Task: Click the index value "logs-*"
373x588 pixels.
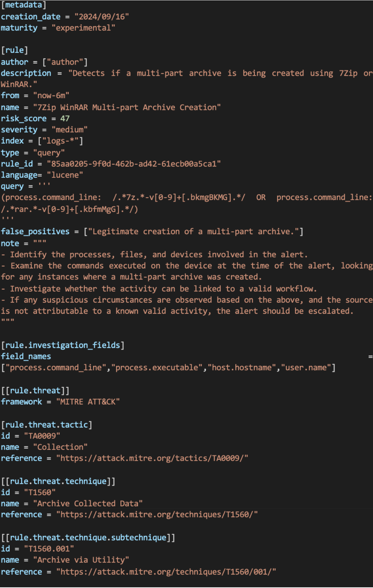Action: (60, 141)
